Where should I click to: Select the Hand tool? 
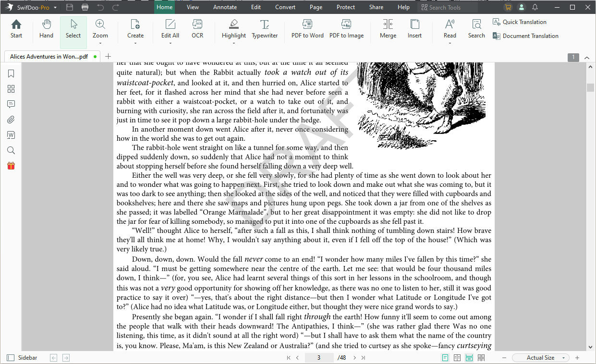[46, 29]
